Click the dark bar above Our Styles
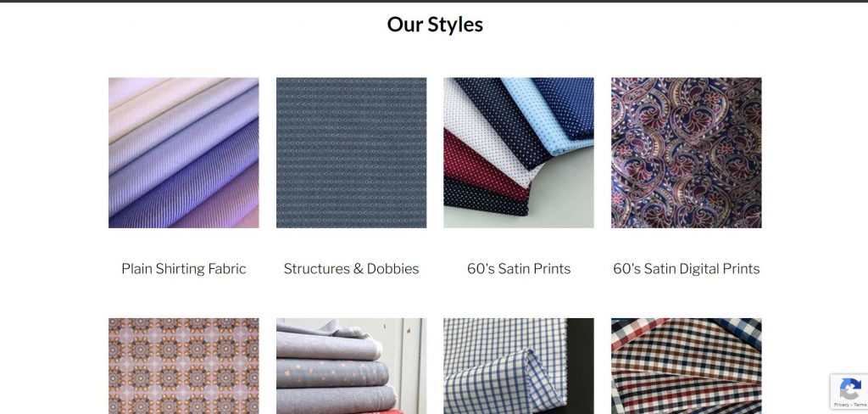 click(434, 1)
